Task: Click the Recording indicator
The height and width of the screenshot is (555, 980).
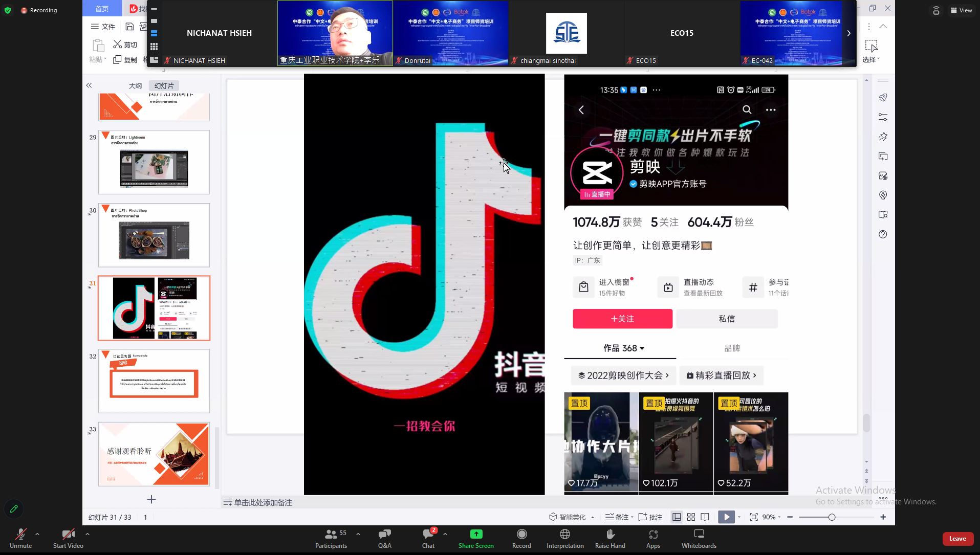Action: tap(38, 10)
